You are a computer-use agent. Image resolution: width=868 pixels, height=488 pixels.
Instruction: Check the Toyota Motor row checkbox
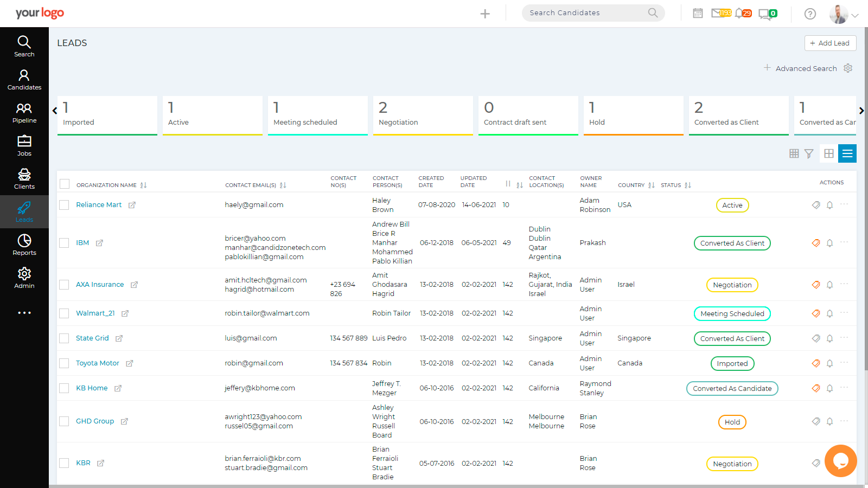(x=64, y=363)
